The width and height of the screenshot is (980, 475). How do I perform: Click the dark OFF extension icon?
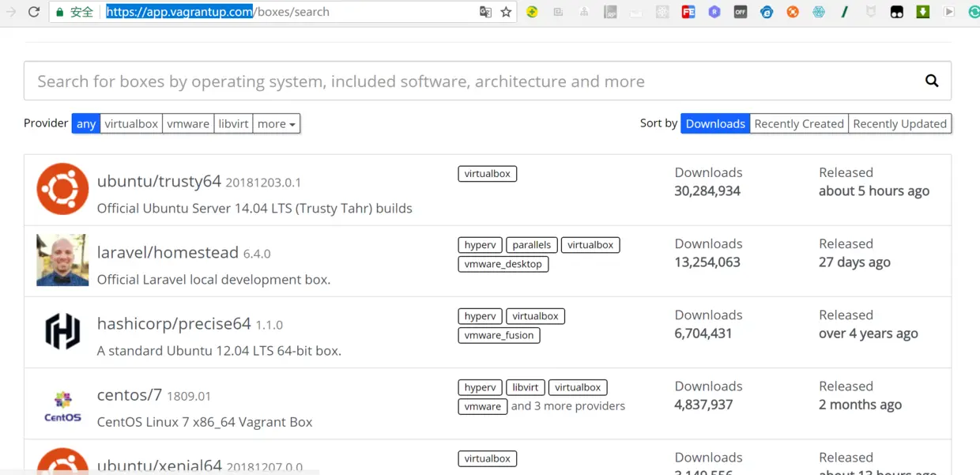741,12
